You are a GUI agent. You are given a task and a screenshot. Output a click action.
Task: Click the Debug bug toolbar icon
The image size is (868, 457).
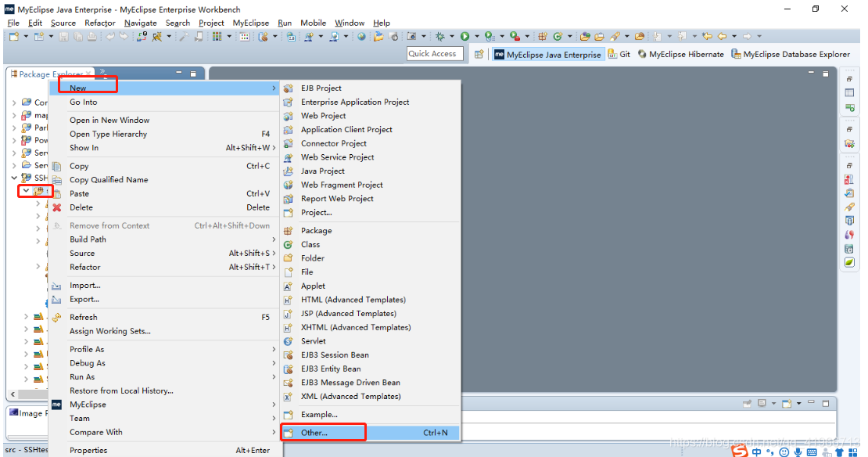[440, 37]
